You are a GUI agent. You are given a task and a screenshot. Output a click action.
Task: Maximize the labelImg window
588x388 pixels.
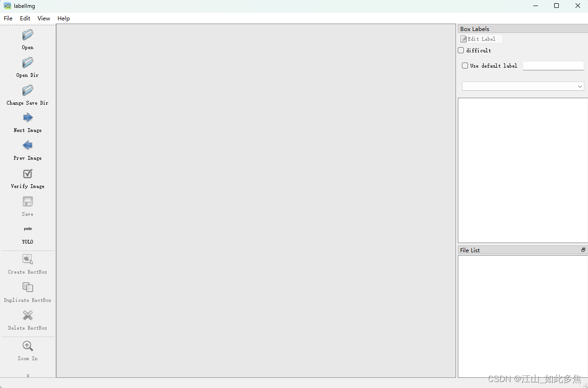(x=556, y=6)
